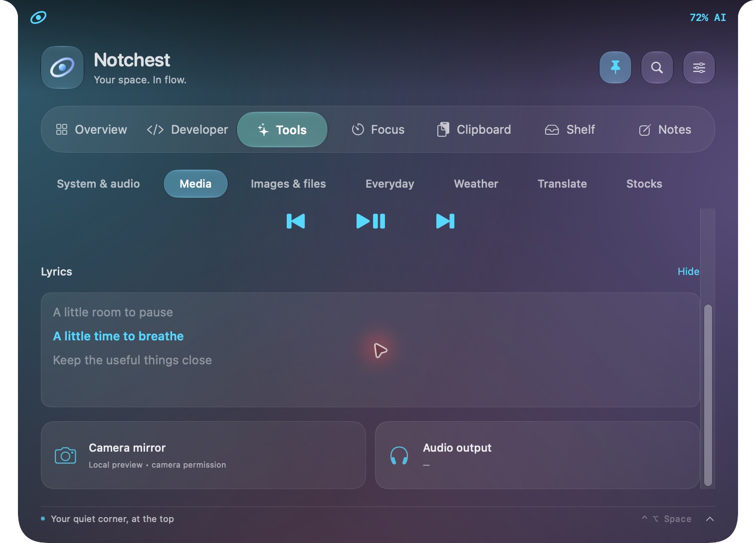The width and height of the screenshot is (756, 543).
Task: Switch to the Everyday subtab
Action: 390,184
